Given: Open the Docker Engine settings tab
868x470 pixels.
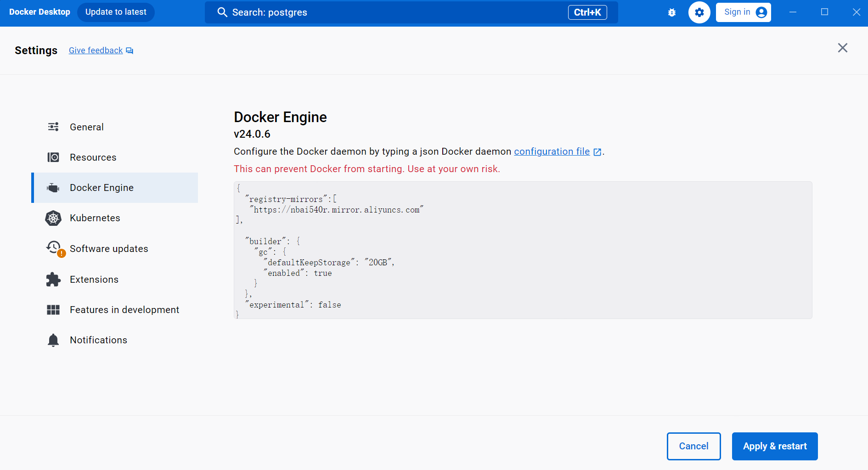Looking at the screenshot, I should click(x=101, y=188).
